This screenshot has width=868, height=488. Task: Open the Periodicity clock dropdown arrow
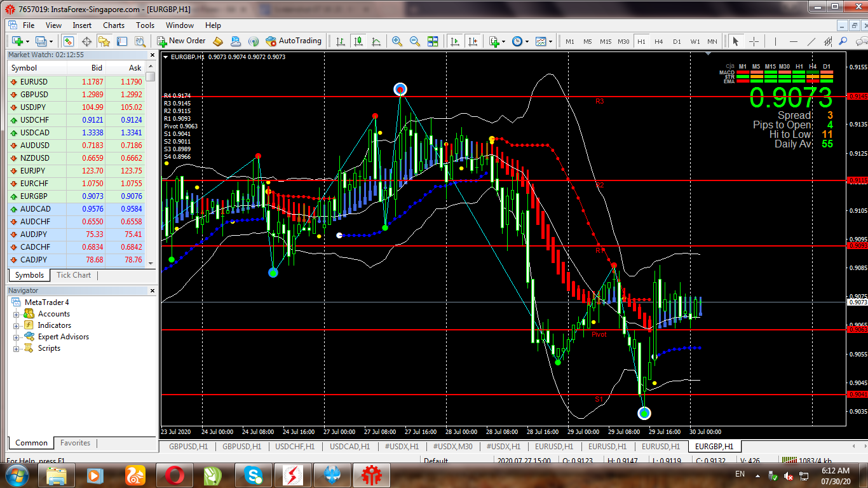click(526, 41)
